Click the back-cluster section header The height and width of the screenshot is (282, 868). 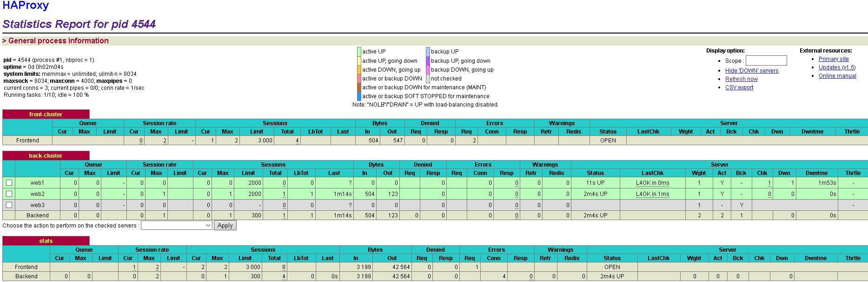46,155
